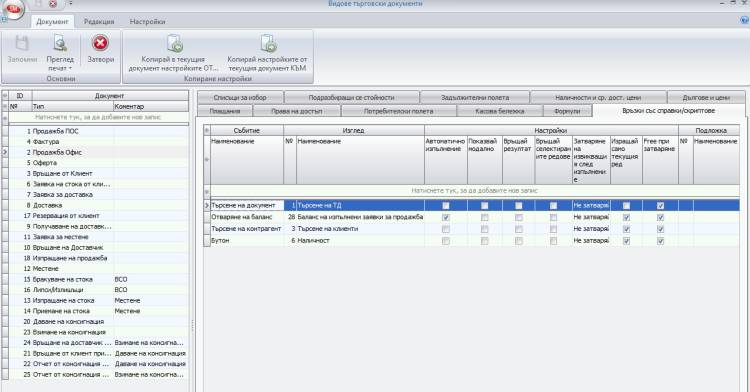This screenshot has width=750, height=392.
Task: Toggle Изпращай само текущия ред for Търсене на контрагент
Action: (x=626, y=229)
